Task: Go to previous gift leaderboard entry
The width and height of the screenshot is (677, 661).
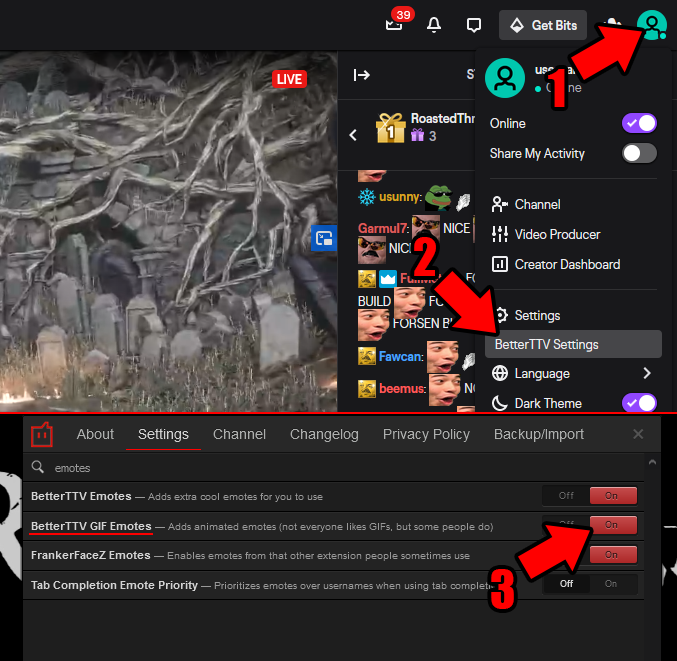Action: pos(353,135)
